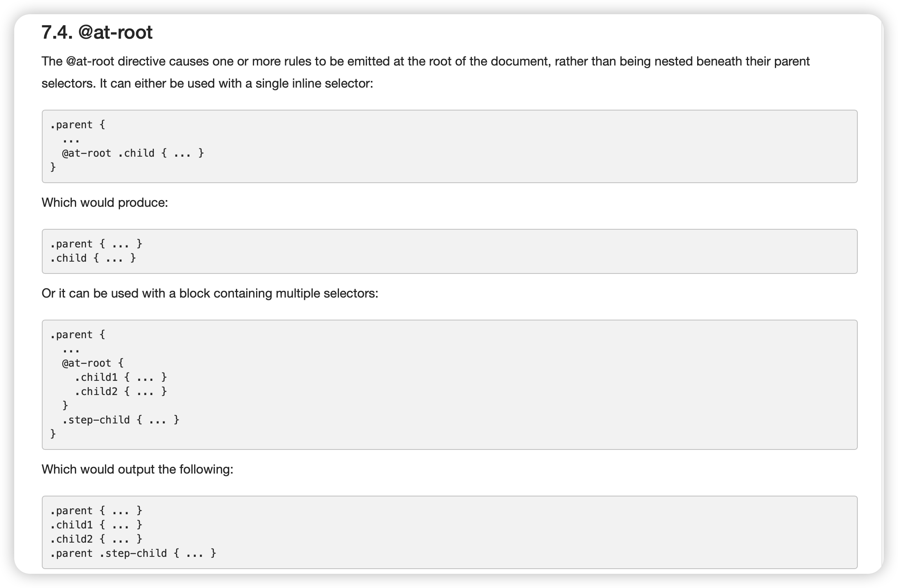The height and width of the screenshot is (588, 898).
Task: Click '.parent { ... }' in second code block
Action: point(96,244)
